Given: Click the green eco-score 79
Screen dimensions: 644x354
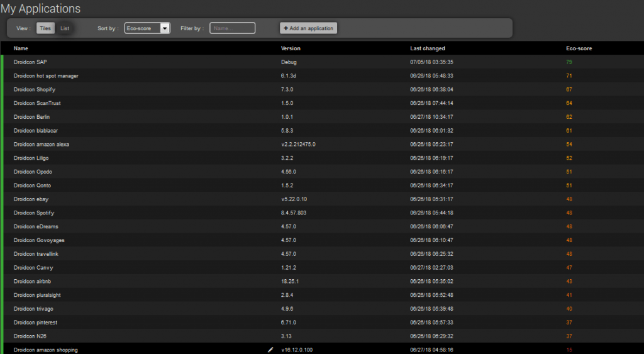Looking at the screenshot, I should coord(569,62).
